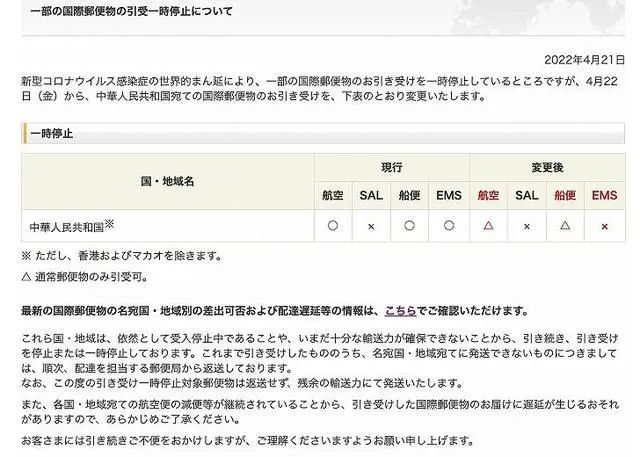Viewport: 640px width, 457px height.
Task: Click the black SAL header under 現行
Action: pyautogui.click(x=371, y=196)
